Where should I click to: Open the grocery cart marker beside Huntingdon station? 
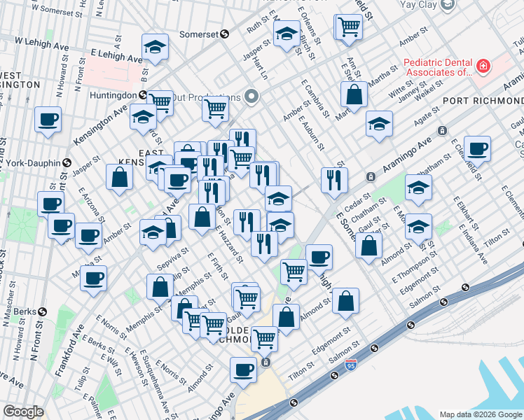(160, 104)
